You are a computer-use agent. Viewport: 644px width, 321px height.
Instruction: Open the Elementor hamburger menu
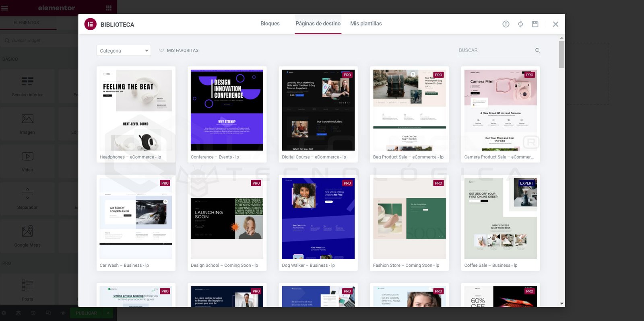[x=5, y=8]
